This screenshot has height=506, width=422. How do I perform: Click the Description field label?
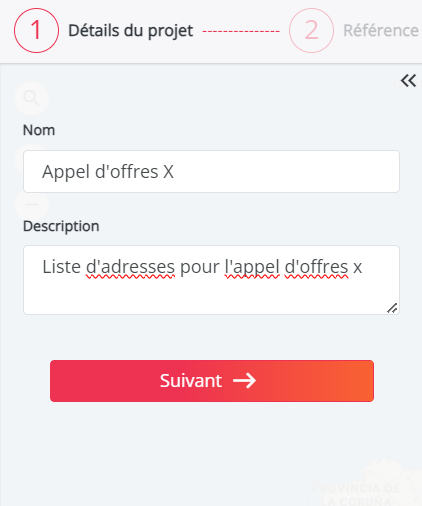coord(61,226)
